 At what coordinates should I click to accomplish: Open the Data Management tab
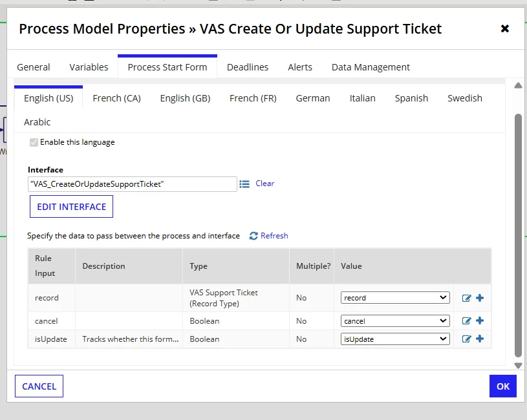point(371,67)
